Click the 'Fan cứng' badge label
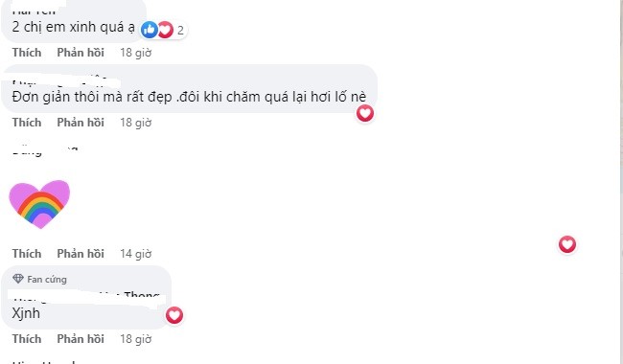The width and height of the screenshot is (623, 364). pyautogui.click(x=47, y=280)
